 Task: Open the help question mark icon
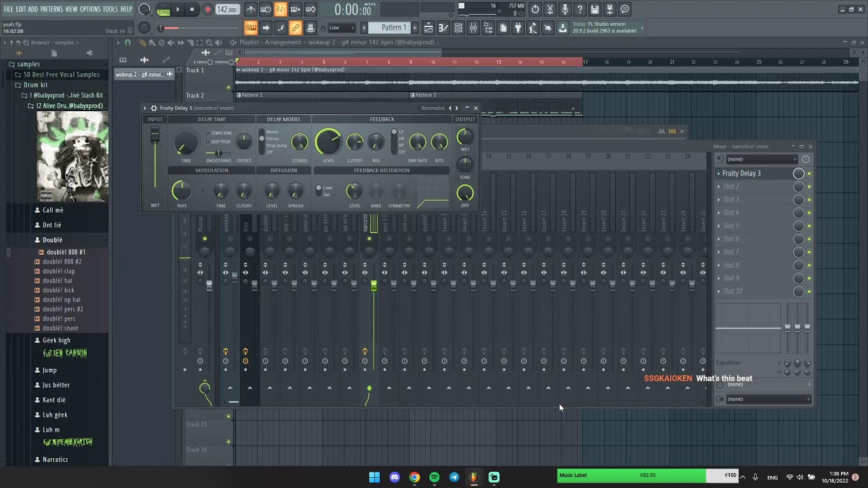click(580, 9)
